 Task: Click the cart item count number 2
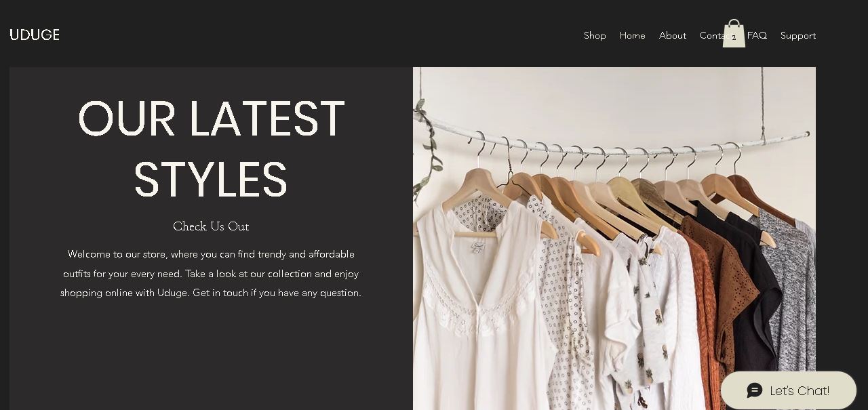pyautogui.click(x=734, y=38)
